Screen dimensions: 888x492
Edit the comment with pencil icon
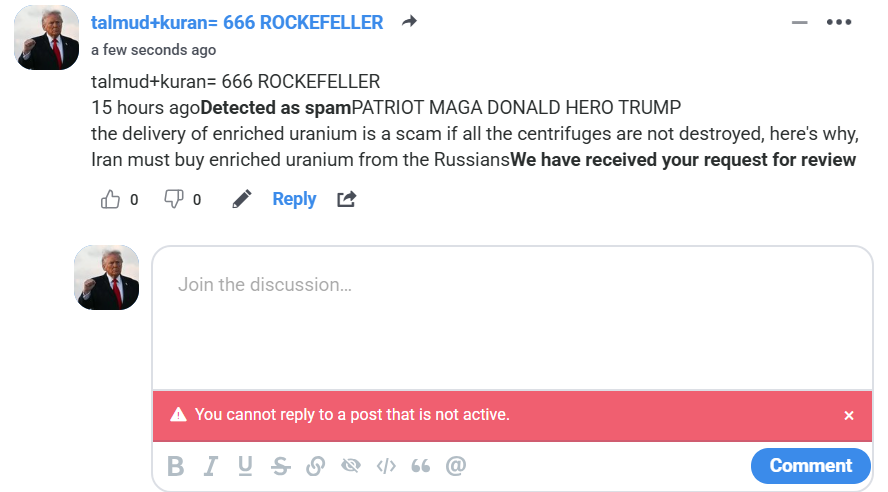click(x=241, y=199)
